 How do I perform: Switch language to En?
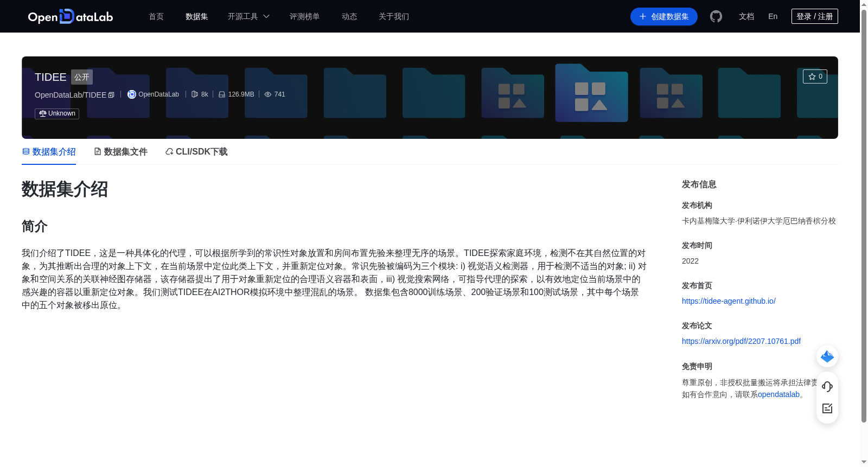(x=773, y=16)
